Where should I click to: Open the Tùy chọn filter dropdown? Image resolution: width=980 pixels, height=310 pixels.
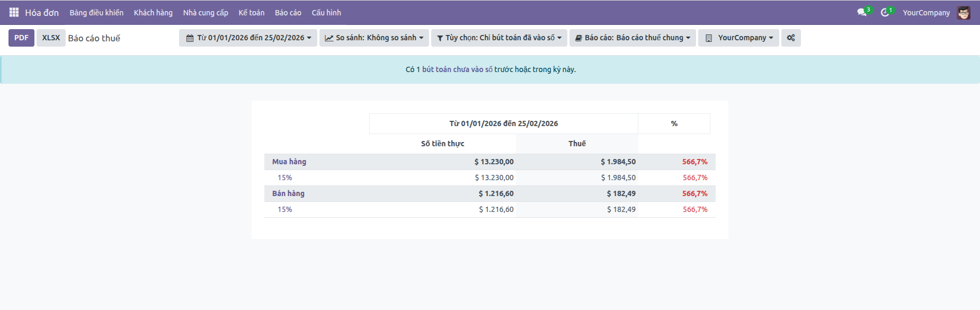[498, 38]
